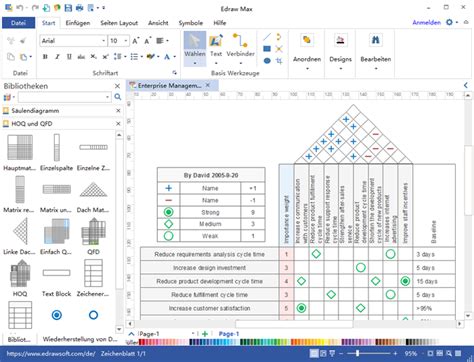Viewport: 474px width, 362px height.
Task: Click the Bearbeiten binoculars icon
Action: tap(376, 40)
